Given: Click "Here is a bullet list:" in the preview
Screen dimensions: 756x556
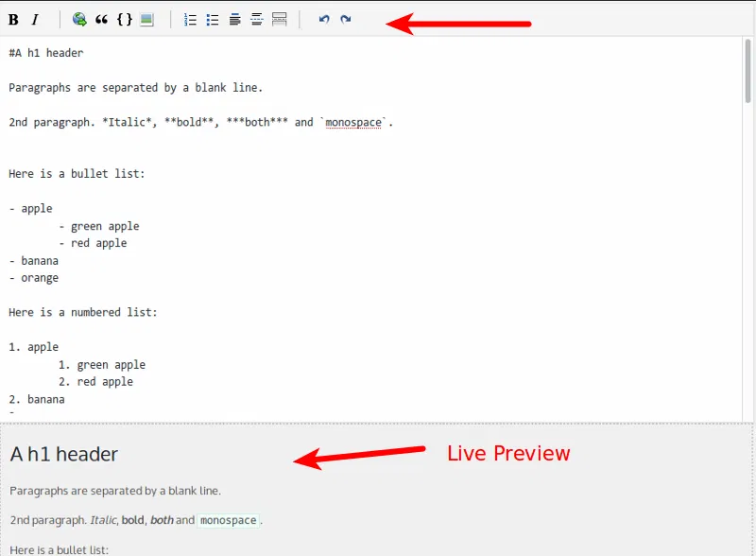Looking at the screenshot, I should click(x=57, y=549).
